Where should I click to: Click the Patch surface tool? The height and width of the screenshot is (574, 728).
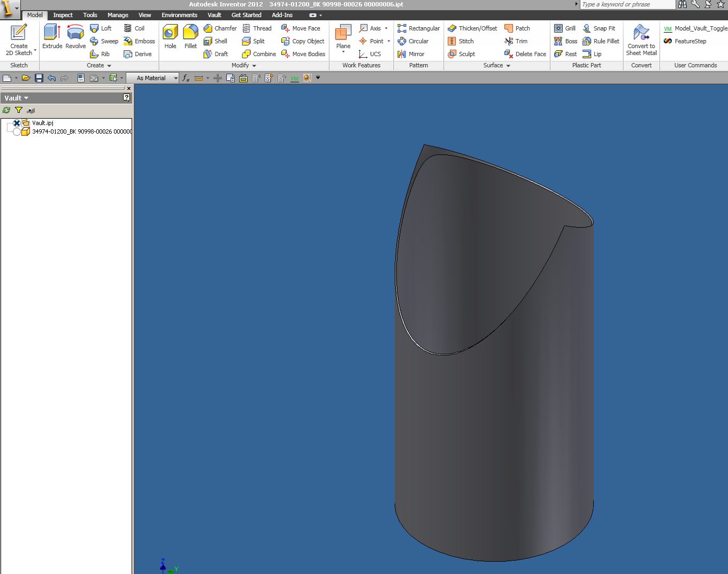[517, 28]
